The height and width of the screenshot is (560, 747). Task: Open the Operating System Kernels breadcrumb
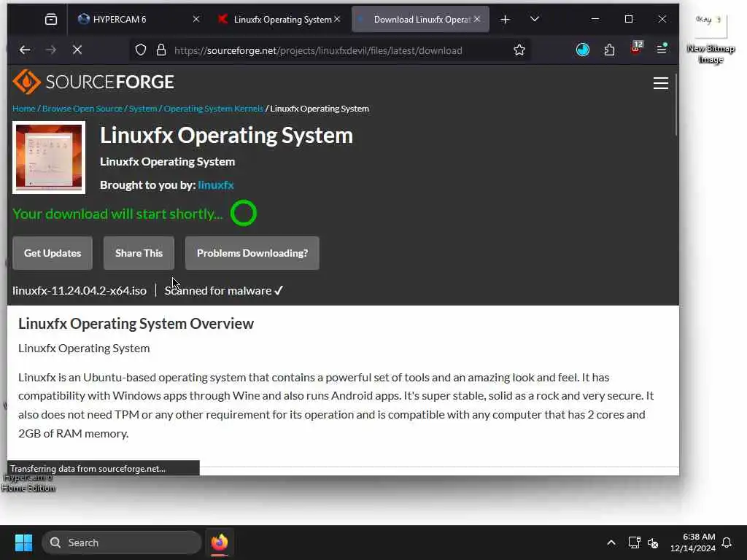pos(214,109)
